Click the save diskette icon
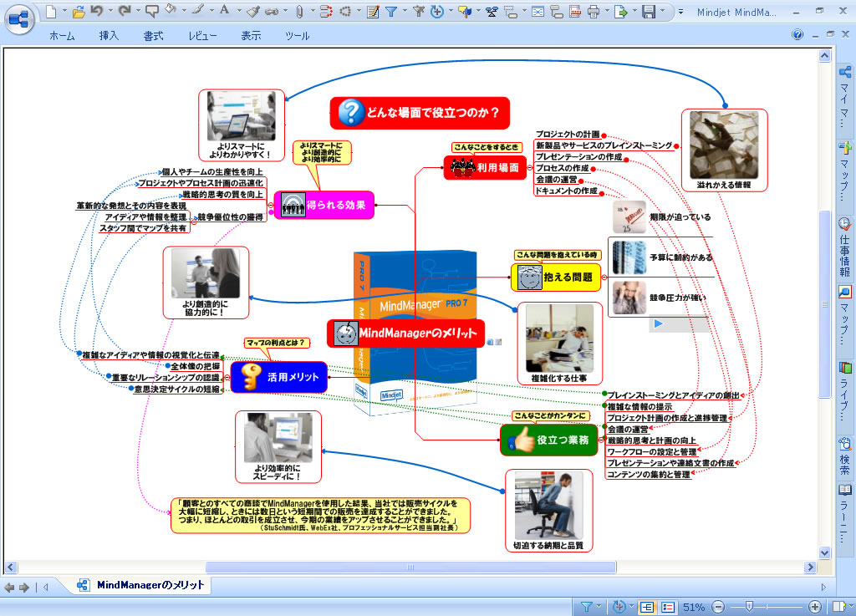The height and width of the screenshot is (616, 856). [x=648, y=12]
